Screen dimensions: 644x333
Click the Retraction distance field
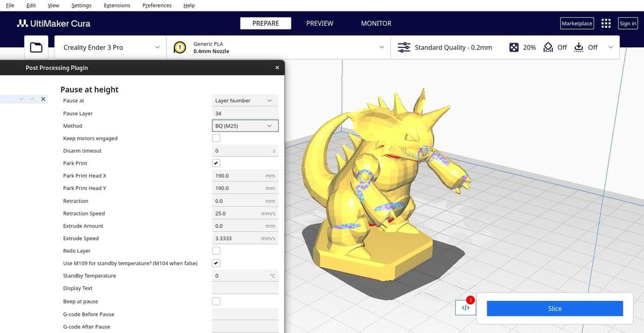(245, 201)
